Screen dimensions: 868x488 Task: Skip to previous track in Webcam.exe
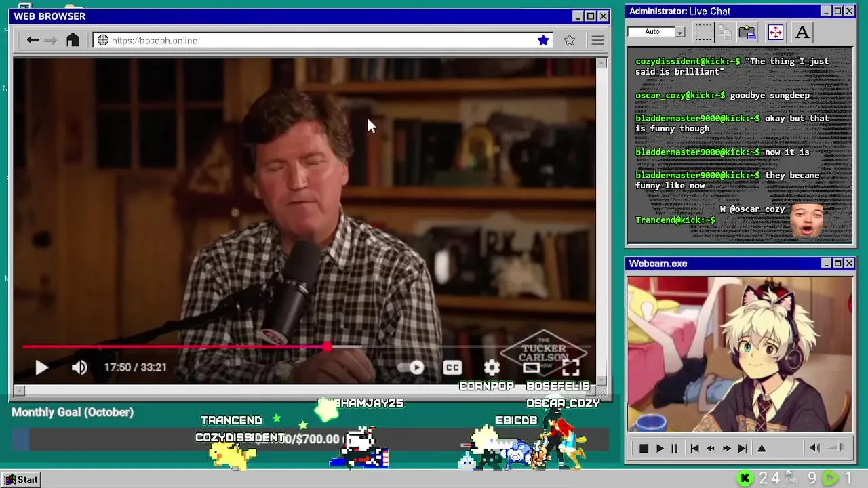click(694, 448)
